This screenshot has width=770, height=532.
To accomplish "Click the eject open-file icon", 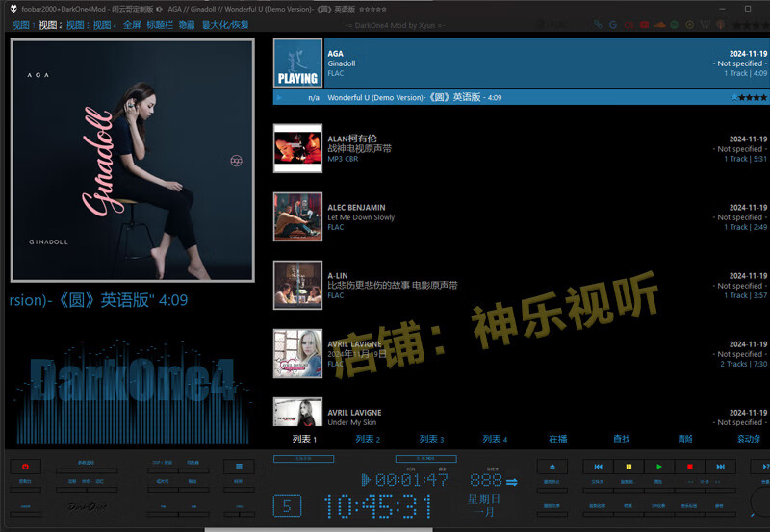I will pos(552,467).
